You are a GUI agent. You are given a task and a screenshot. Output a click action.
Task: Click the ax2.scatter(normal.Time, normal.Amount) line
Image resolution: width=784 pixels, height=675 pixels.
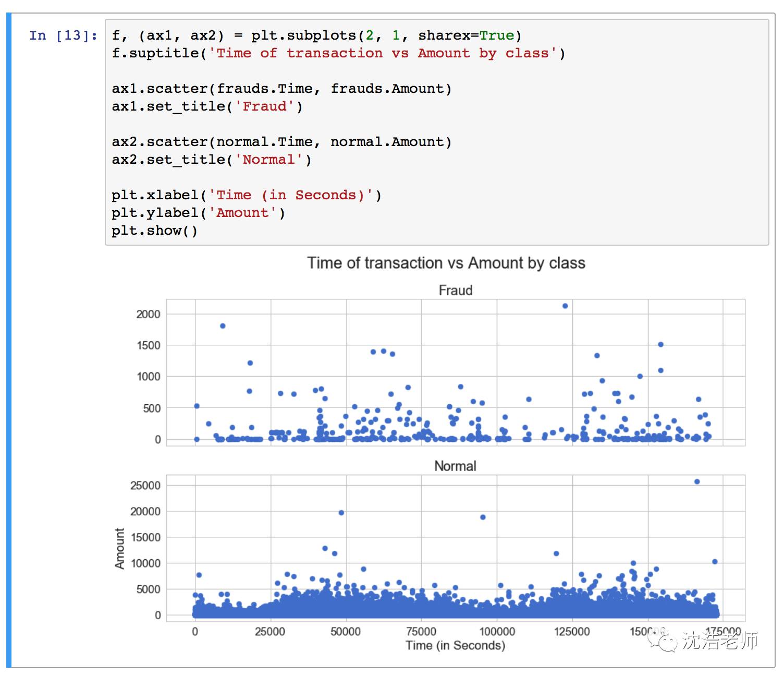click(x=281, y=142)
